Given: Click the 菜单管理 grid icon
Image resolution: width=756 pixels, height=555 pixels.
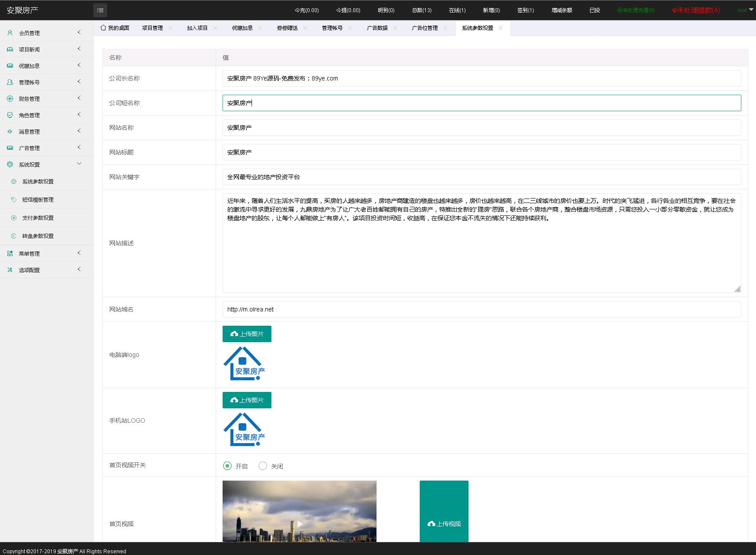Looking at the screenshot, I should [10, 253].
